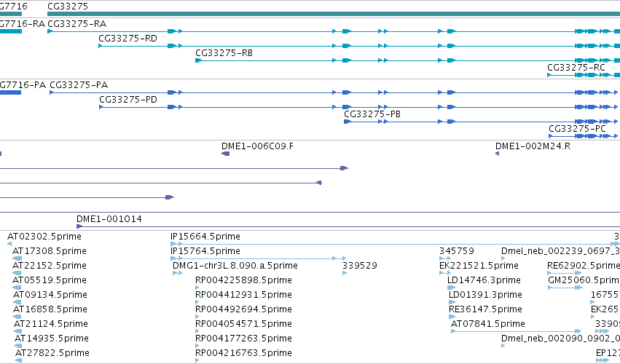This screenshot has width=620, height=364.
Task: Click the first exon block of CG33275-RB
Action: [x=198, y=60]
